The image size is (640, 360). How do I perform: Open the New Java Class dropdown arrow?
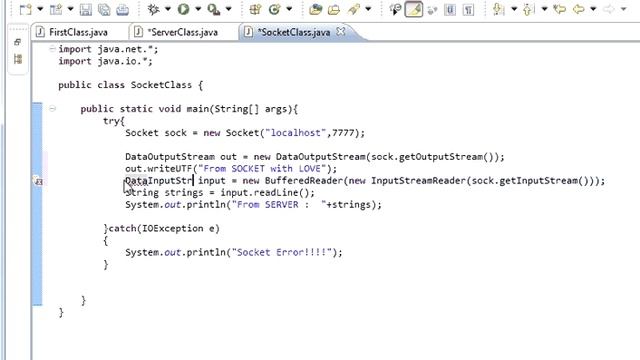tap(289, 9)
